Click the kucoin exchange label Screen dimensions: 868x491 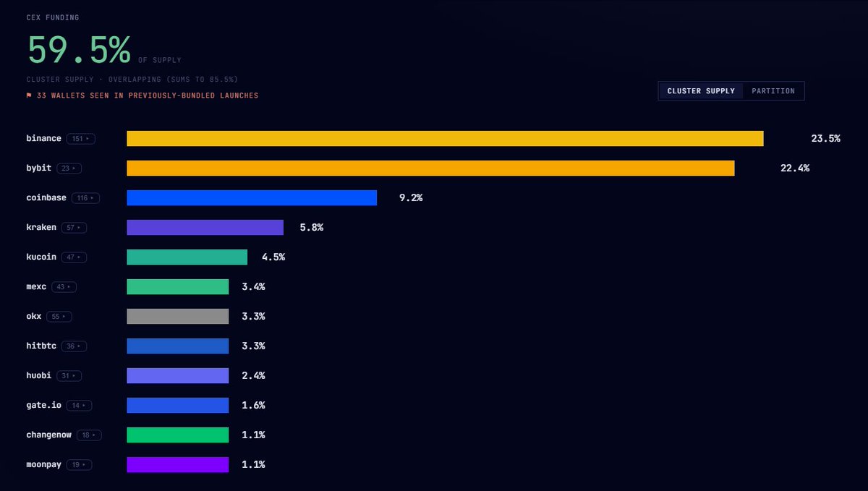41,257
